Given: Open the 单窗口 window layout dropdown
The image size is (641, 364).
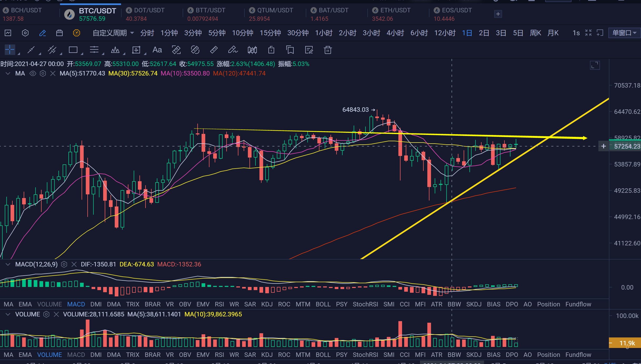Looking at the screenshot, I should click(x=624, y=33).
